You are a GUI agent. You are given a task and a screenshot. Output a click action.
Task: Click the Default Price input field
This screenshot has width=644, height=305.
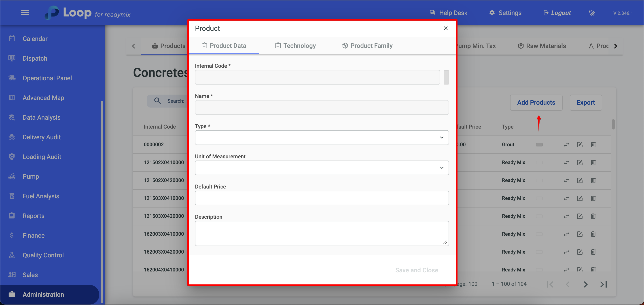[322, 198]
